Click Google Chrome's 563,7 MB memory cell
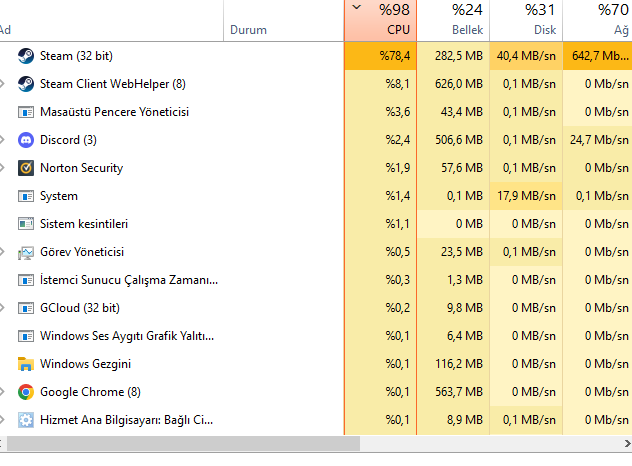The image size is (632, 466). tap(453, 392)
